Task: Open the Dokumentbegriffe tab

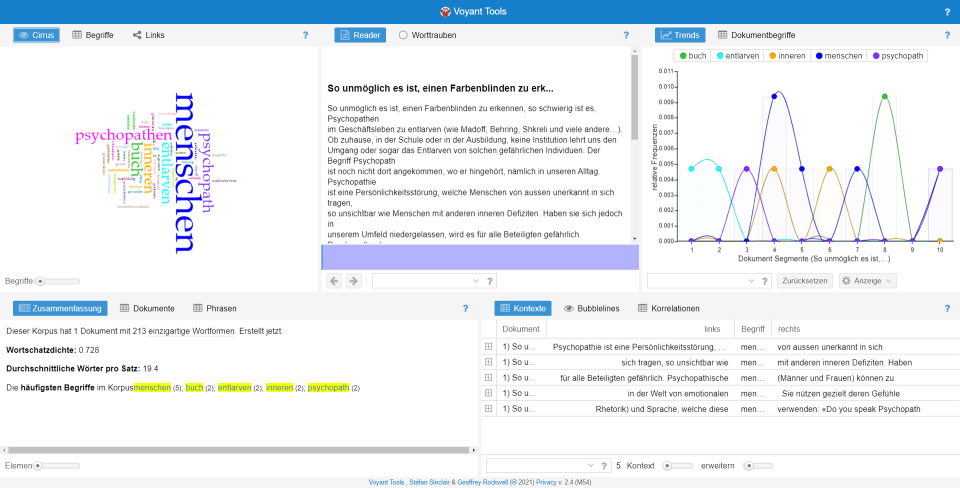Action: [x=757, y=36]
